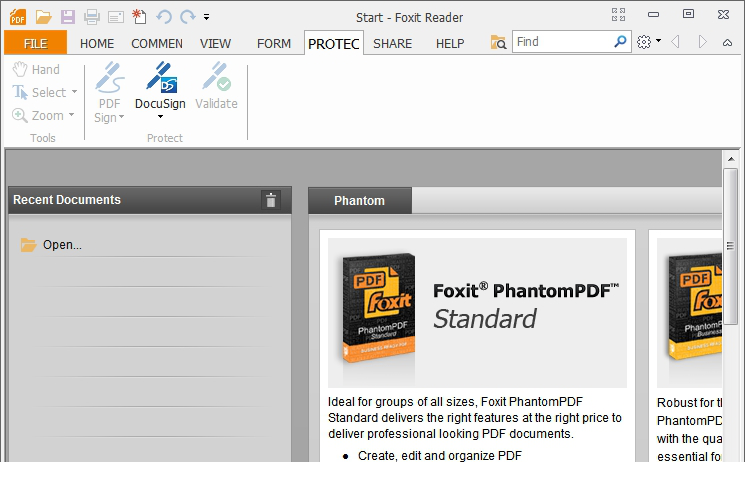Go to next search result arrow
Viewport: 745px width, 480px height.
point(703,42)
